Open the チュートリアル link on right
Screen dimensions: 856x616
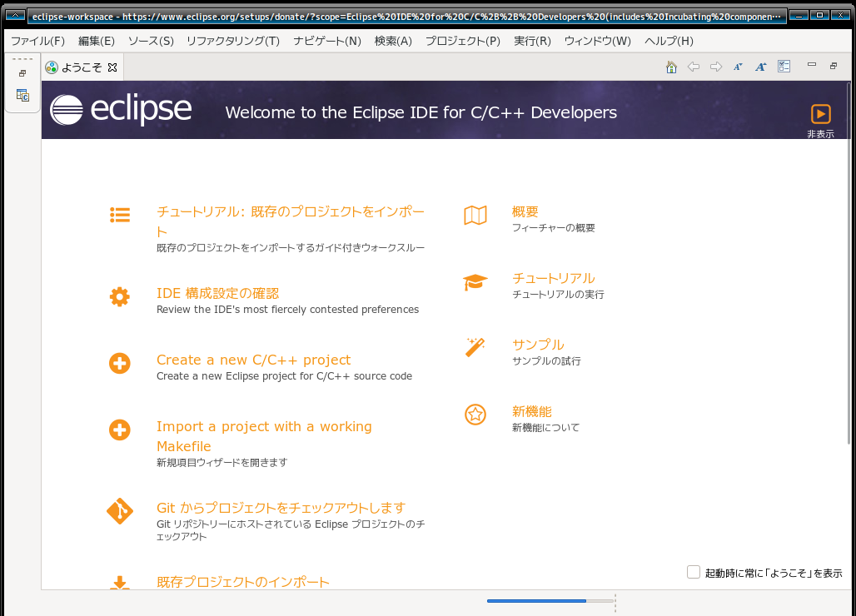click(x=554, y=278)
